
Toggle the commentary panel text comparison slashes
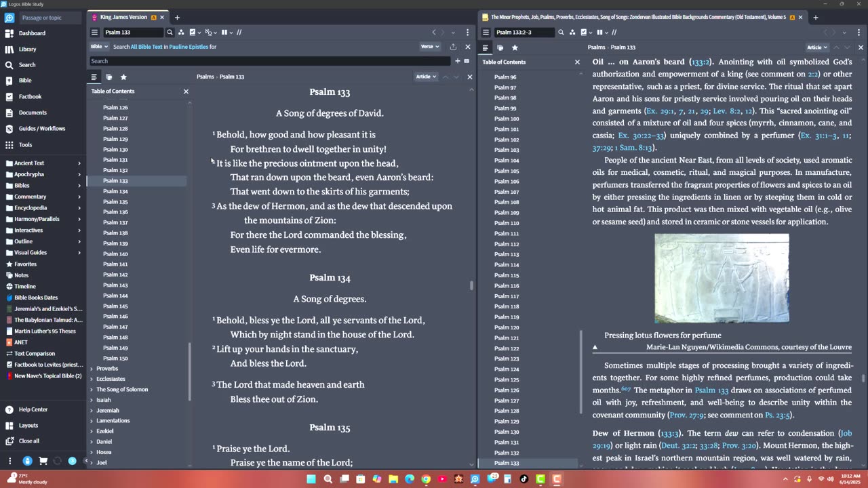(614, 32)
